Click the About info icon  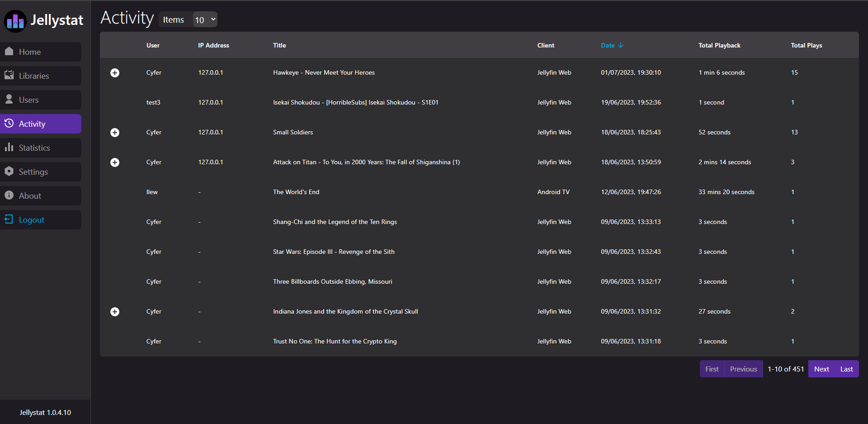pyautogui.click(x=9, y=195)
